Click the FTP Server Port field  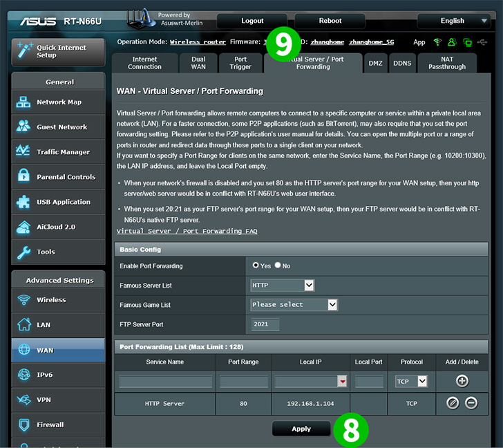pos(265,324)
